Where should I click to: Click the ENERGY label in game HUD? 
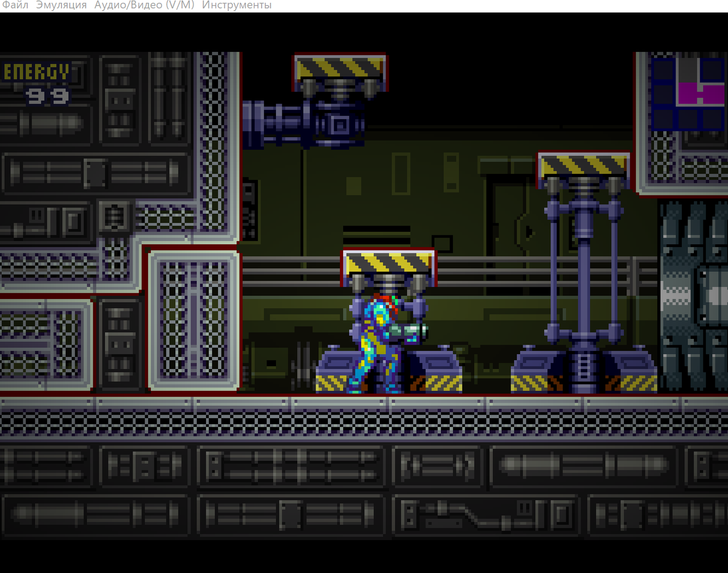tap(36, 72)
